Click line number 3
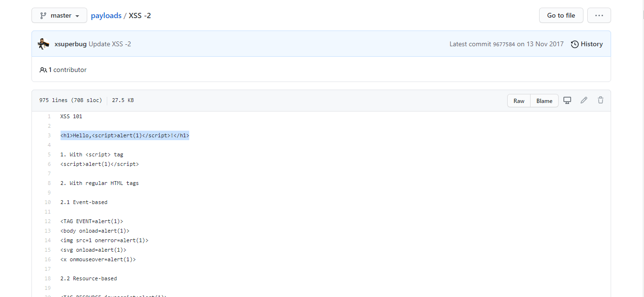Viewport: 644px width, 297px height. click(x=49, y=135)
